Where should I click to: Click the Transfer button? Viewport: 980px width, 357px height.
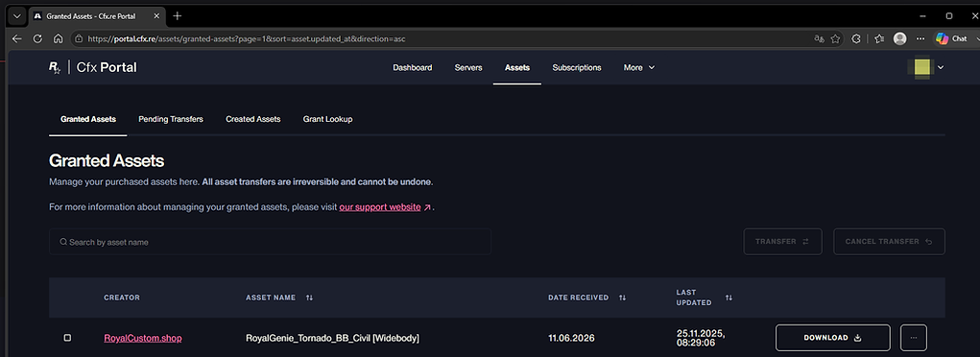[782, 241]
